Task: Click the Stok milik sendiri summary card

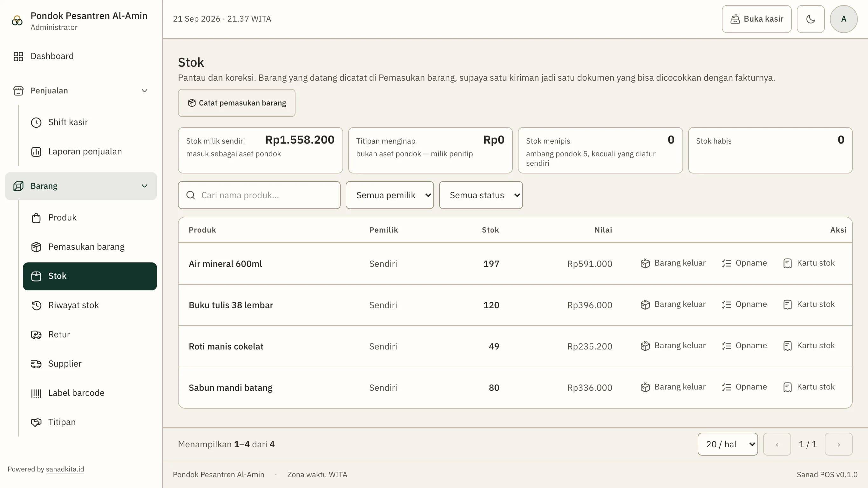Action: pyautogui.click(x=261, y=150)
